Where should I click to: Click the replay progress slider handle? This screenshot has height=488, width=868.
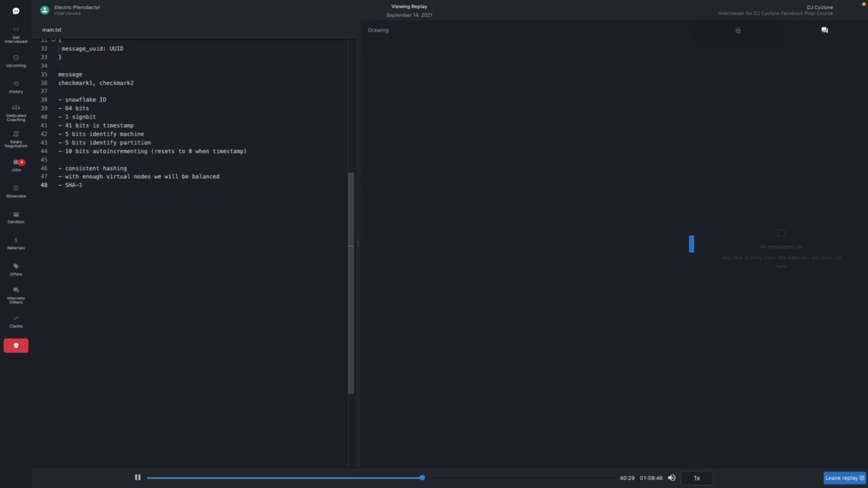click(x=422, y=478)
